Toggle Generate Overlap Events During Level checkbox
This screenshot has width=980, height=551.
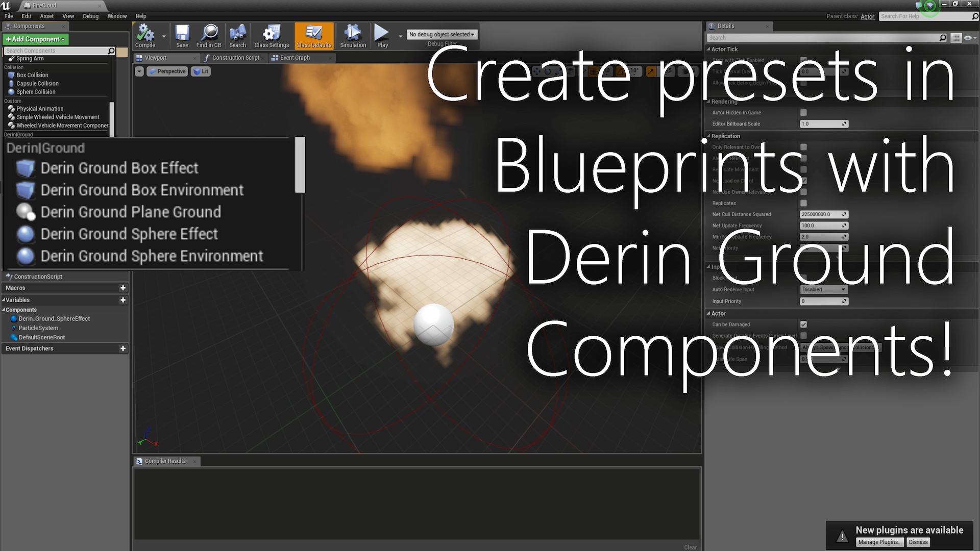(x=803, y=336)
